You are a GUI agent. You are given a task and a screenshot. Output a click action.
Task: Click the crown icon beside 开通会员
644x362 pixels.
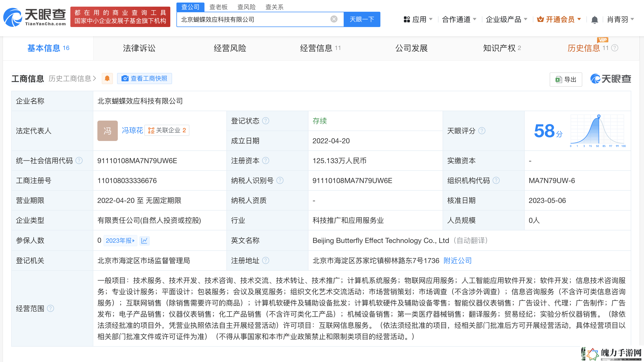tap(540, 19)
